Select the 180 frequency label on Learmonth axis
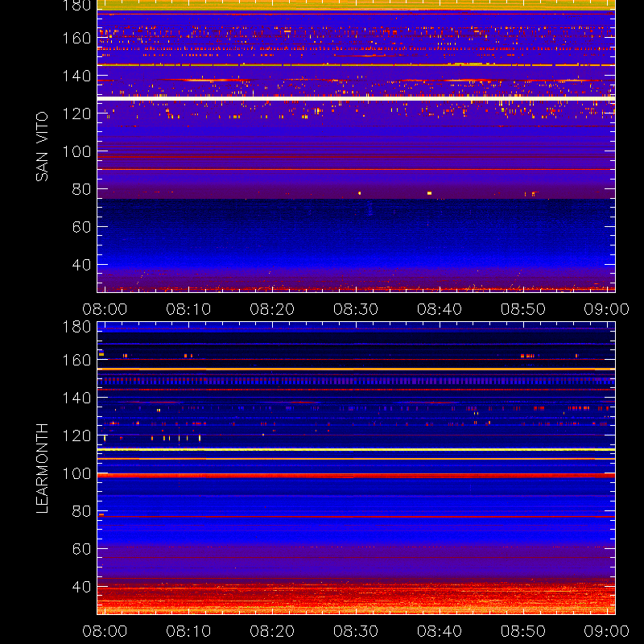Image resolution: width=644 pixels, height=644 pixels. (76, 327)
